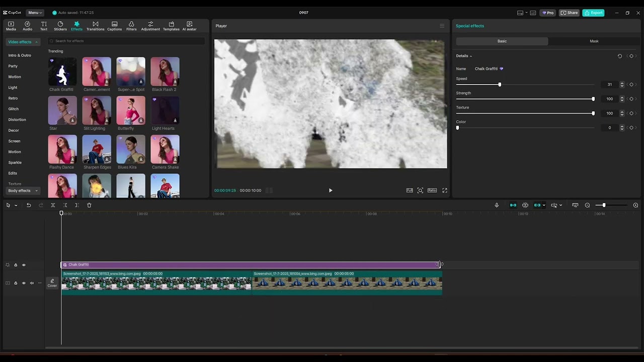Open the Player panel options menu
This screenshot has height=362, width=644.
(442, 26)
